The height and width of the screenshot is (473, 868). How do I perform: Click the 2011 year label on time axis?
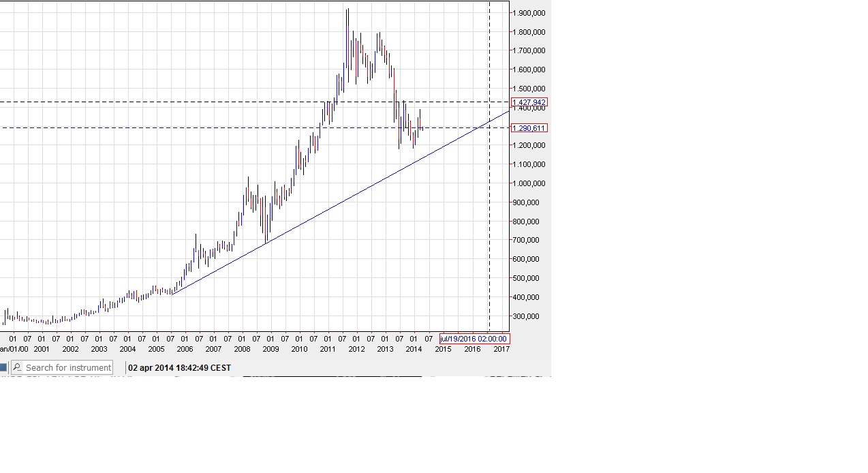click(328, 349)
